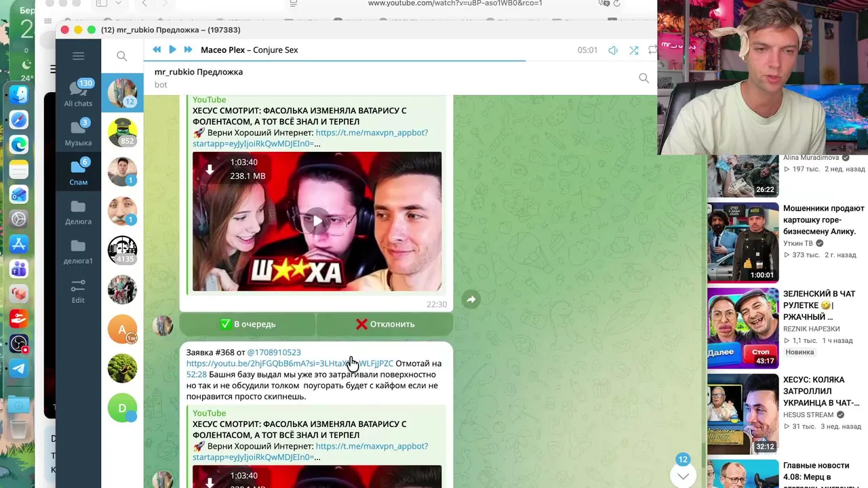Toggle play for Maceo Plex track
868x488 pixels.
(172, 49)
